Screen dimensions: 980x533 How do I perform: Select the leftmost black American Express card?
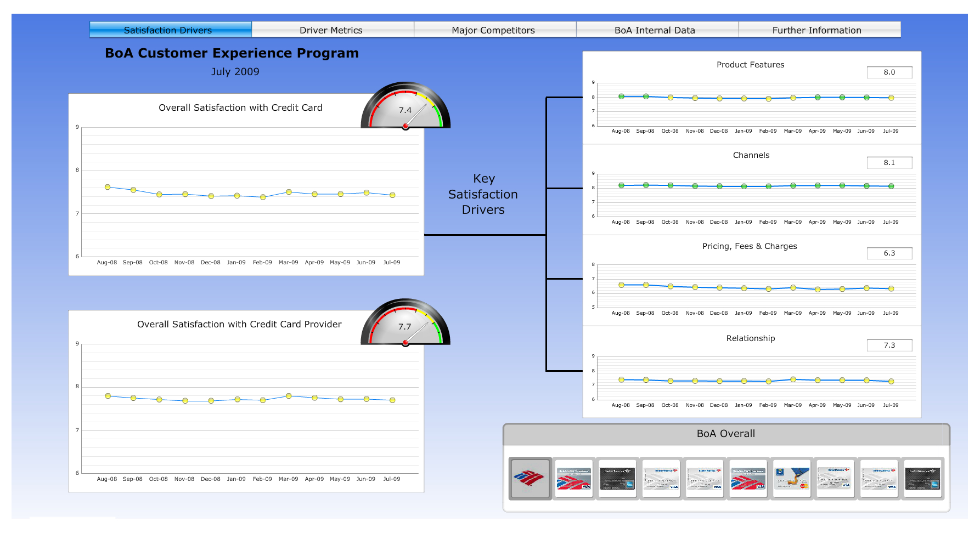[x=617, y=478]
